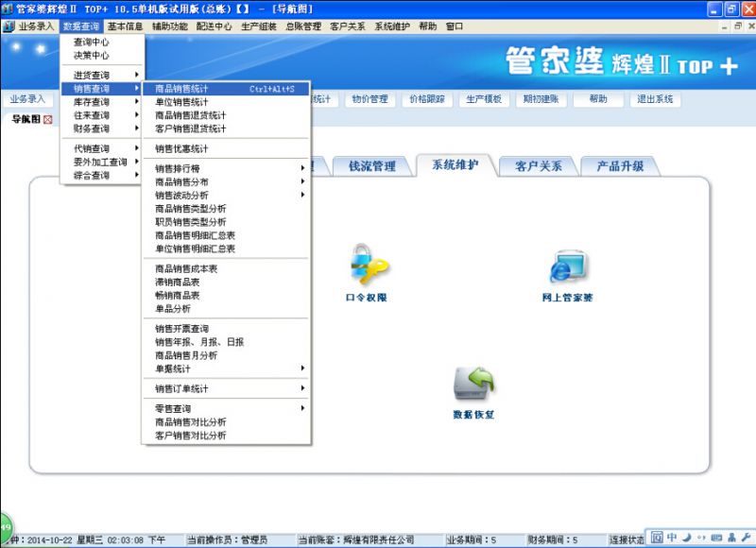Select 商品销售统计 menu entry
The image size is (756, 548).
(226, 89)
